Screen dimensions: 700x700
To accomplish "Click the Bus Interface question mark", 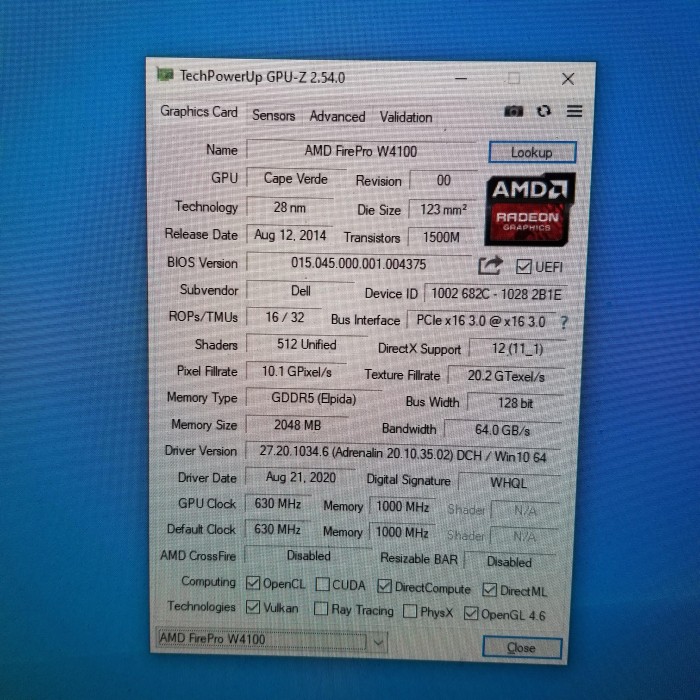I will pos(564,322).
